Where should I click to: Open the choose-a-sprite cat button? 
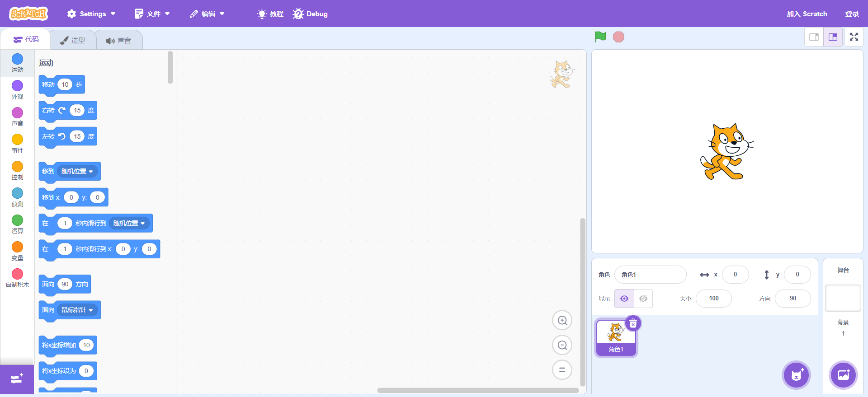tap(796, 375)
